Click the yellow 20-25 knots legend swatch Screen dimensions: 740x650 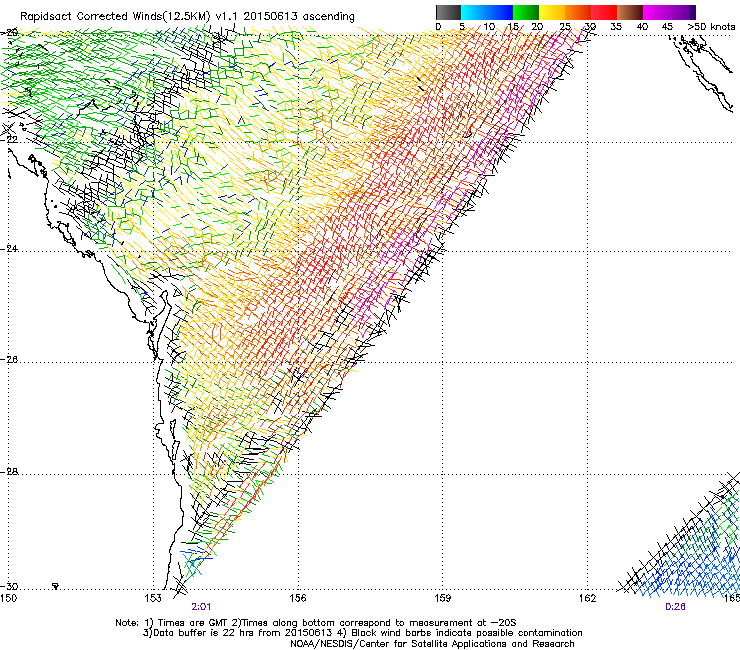[x=552, y=12]
